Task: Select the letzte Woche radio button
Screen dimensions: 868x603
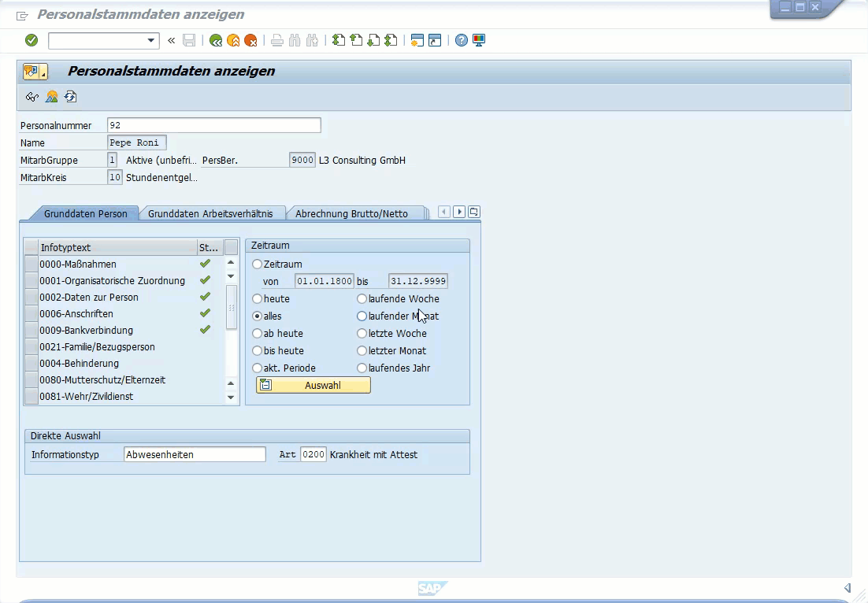Action: 362,334
